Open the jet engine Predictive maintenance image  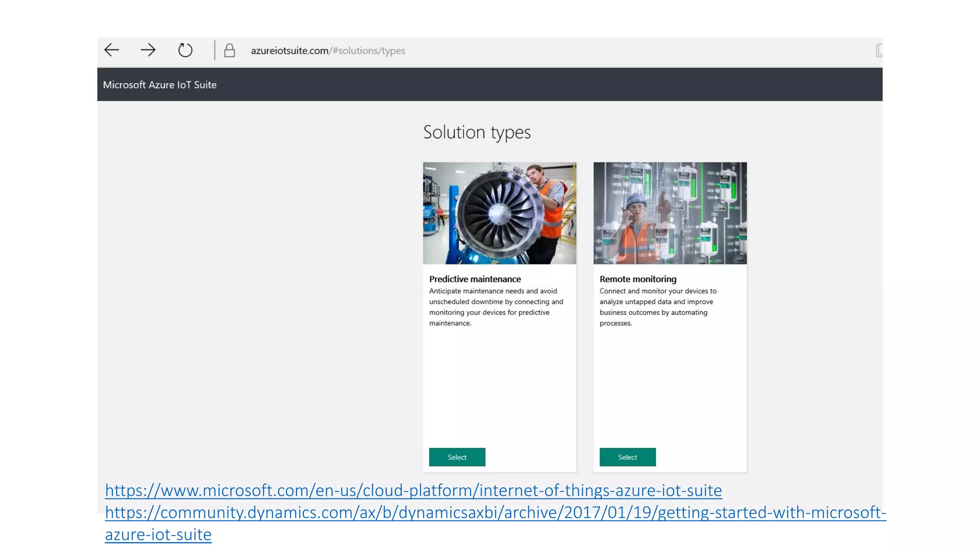tap(500, 213)
